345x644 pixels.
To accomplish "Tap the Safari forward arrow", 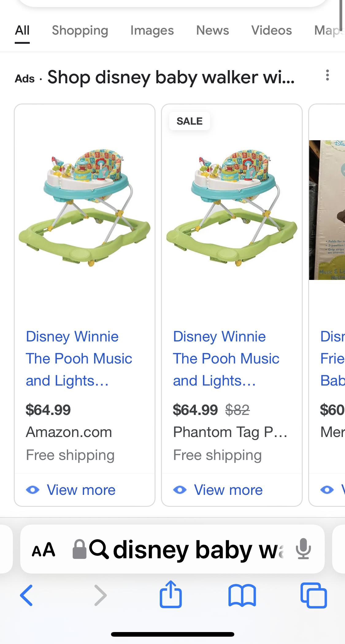I will click(x=100, y=596).
